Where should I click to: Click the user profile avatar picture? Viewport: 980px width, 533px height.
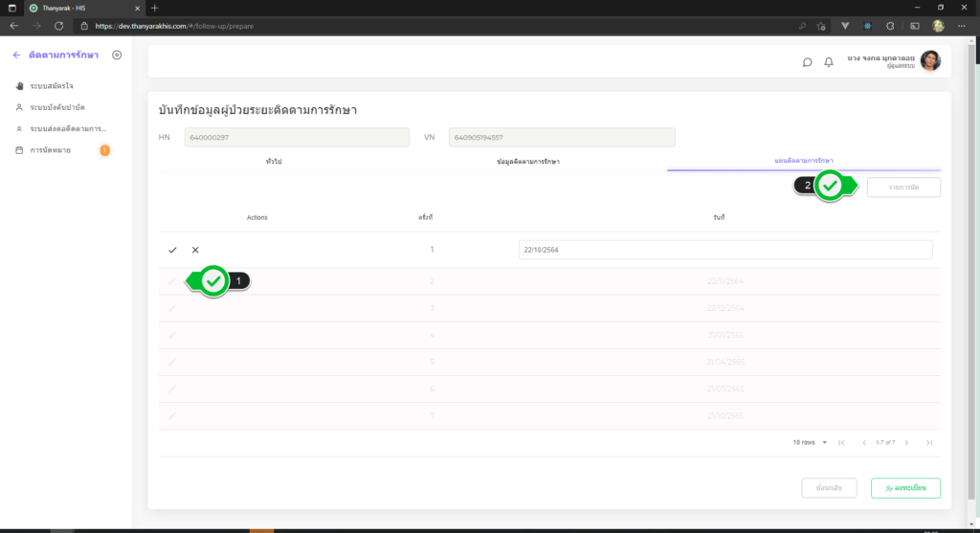(x=930, y=61)
